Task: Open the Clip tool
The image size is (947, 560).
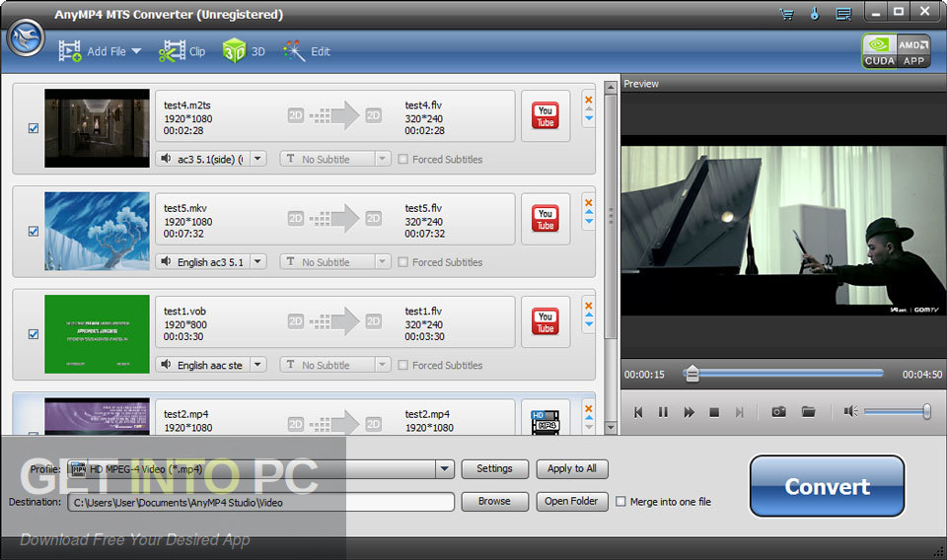Action: [x=182, y=51]
